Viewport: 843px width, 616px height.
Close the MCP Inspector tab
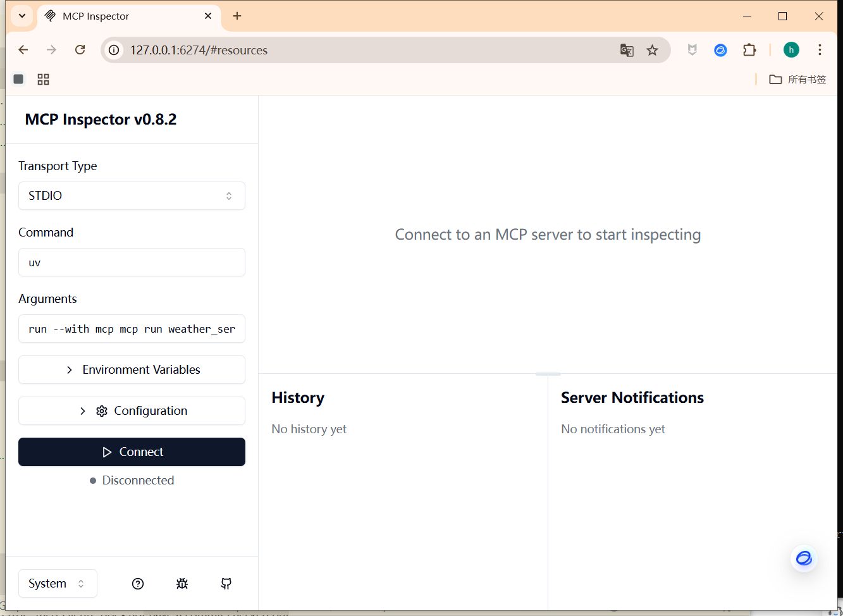tap(208, 16)
